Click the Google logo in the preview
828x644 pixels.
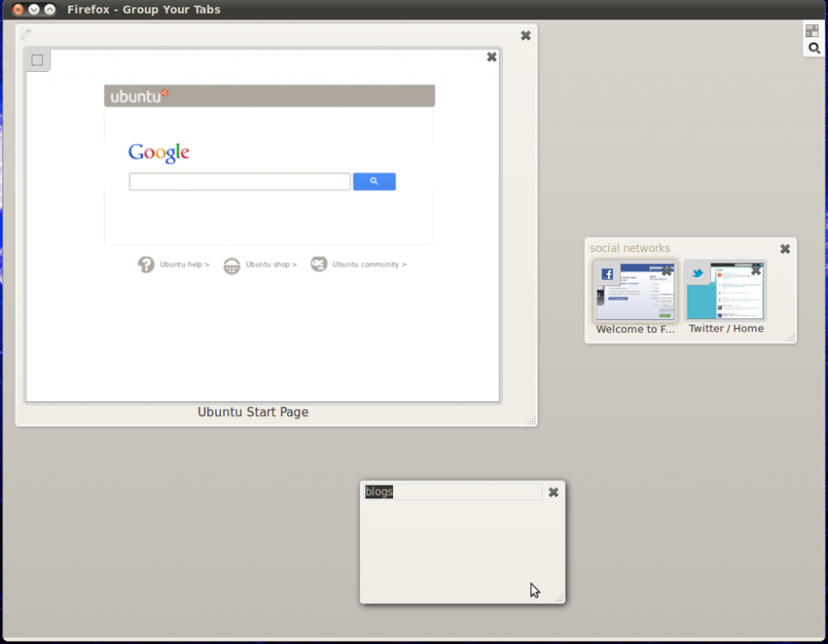pyautogui.click(x=158, y=153)
